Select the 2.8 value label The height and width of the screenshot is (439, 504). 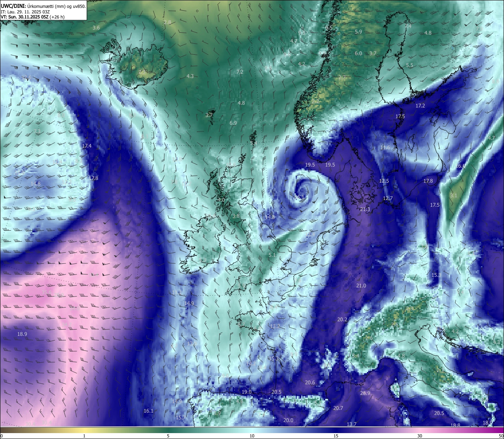coord(167,22)
